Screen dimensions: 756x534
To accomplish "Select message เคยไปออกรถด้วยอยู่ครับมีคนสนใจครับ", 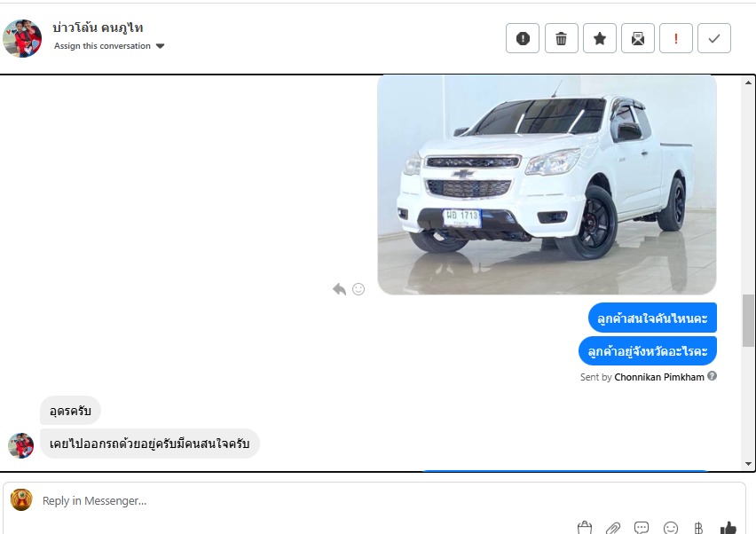I will [149, 444].
